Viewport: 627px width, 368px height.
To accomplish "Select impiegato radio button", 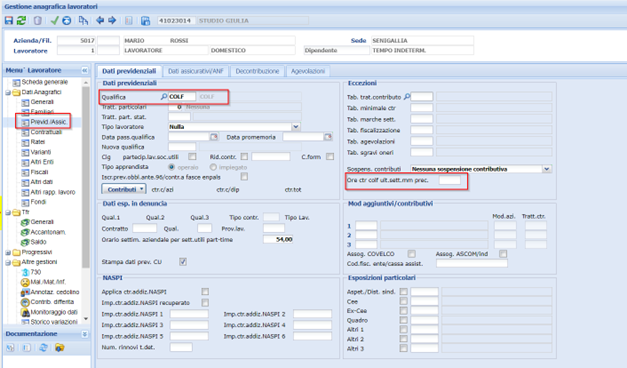I will (213, 167).
